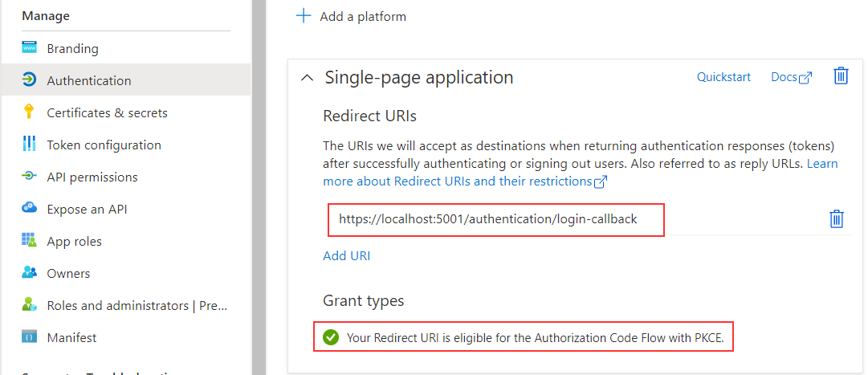Collapse the Single-page application section

point(307,78)
